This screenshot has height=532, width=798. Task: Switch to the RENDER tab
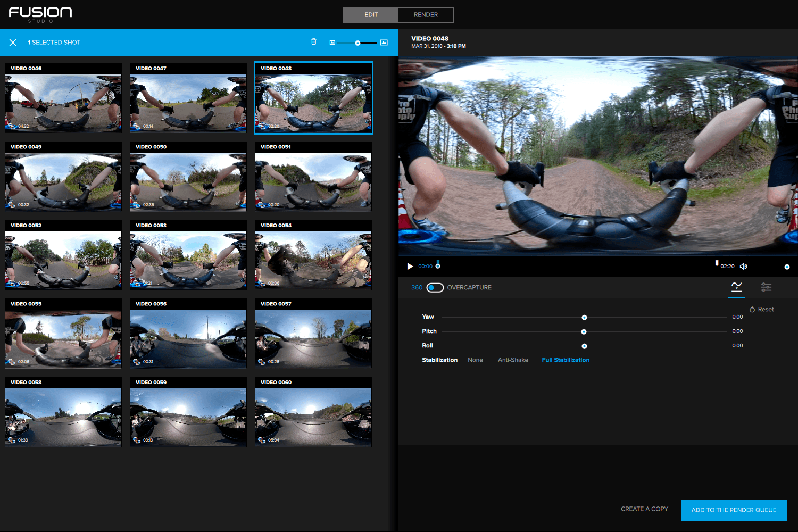coord(426,15)
